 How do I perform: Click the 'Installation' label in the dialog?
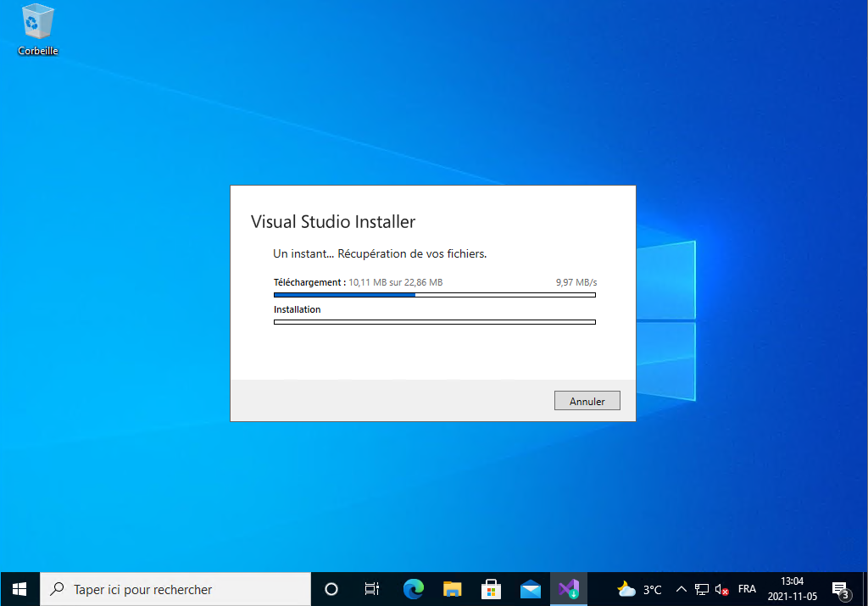point(298,309)
